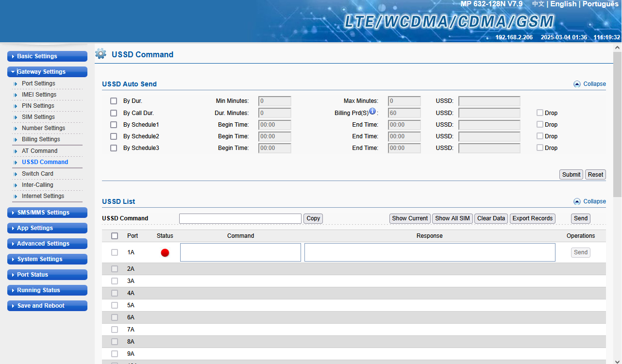622x364 pixels.
Task: Expand the Advanced Settings menu
Action: (x=47, y=244)
